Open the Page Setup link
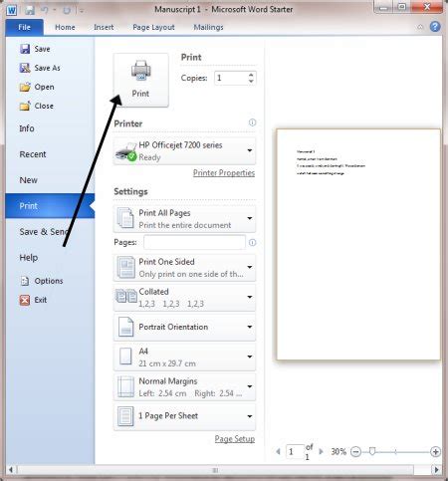The image size is (448, 481). pyautogui.click(x=235, y=439)
